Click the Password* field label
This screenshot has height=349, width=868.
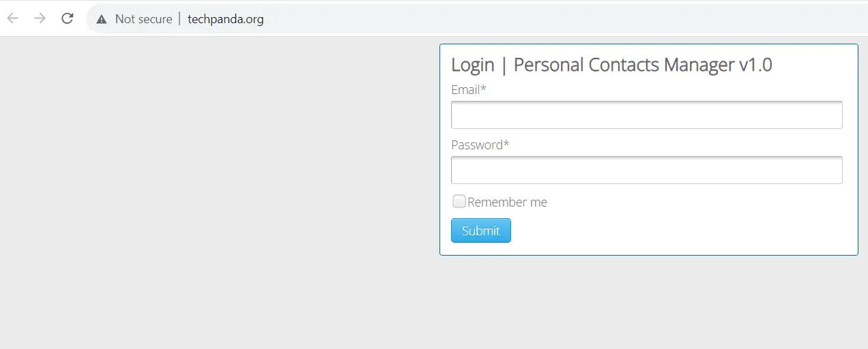[x=480, y=145]
